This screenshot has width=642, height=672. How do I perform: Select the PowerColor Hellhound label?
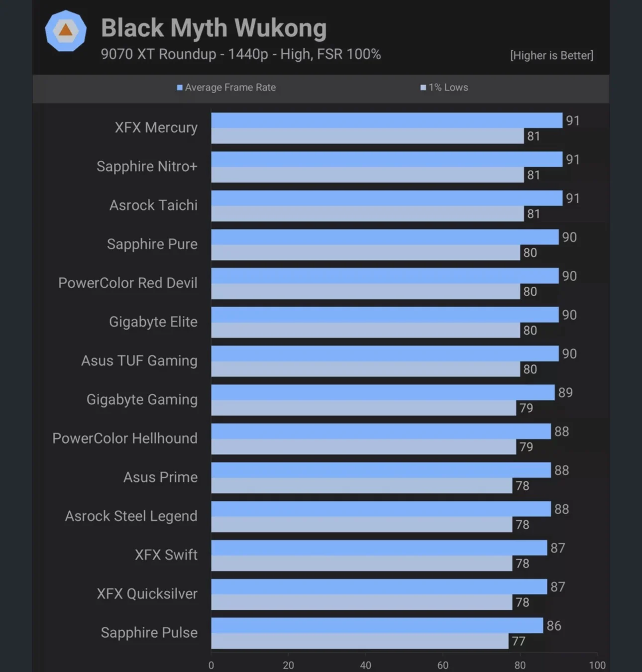pos(124,438)
